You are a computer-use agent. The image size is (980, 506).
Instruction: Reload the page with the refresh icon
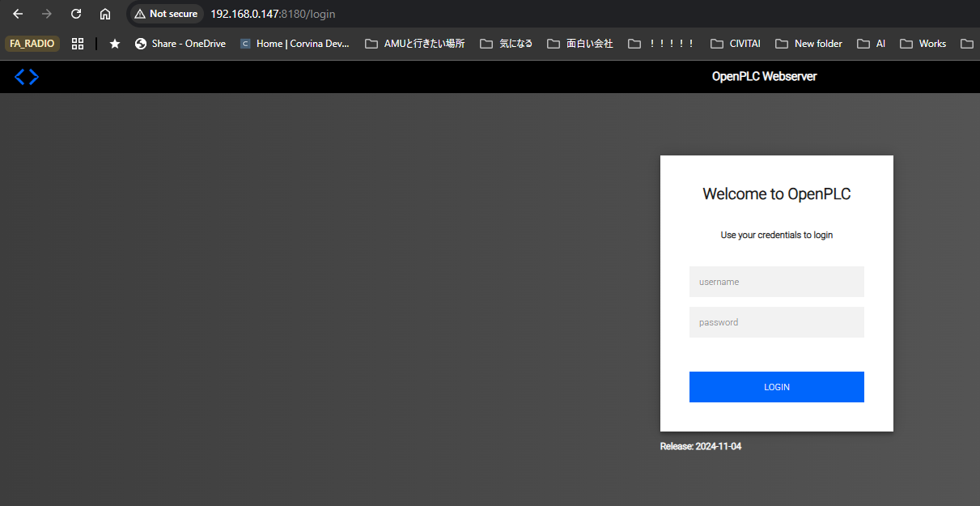click(76, 14)
